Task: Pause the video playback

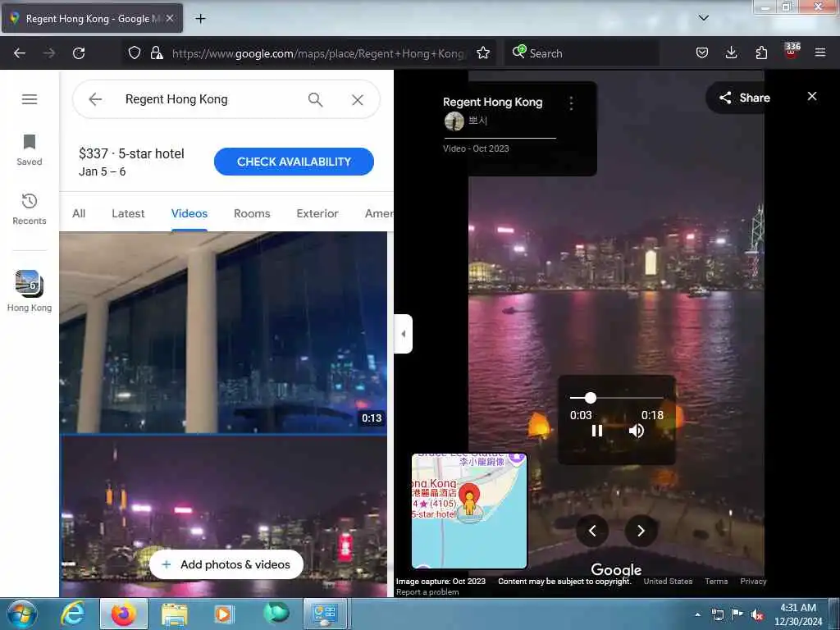Action: click(x=597, y=431)
